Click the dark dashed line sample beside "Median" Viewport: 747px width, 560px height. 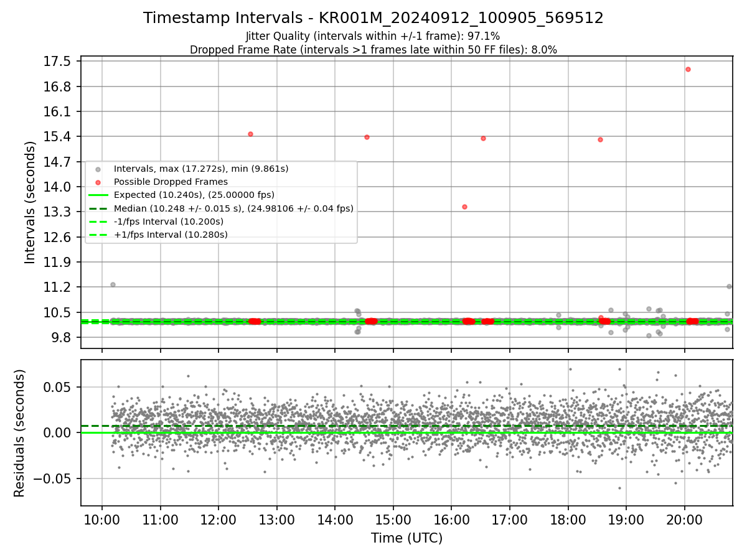(97, 208)
